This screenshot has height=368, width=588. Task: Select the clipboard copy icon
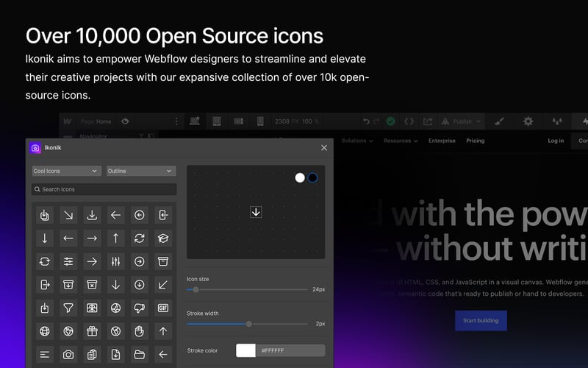tap(92, 355)
